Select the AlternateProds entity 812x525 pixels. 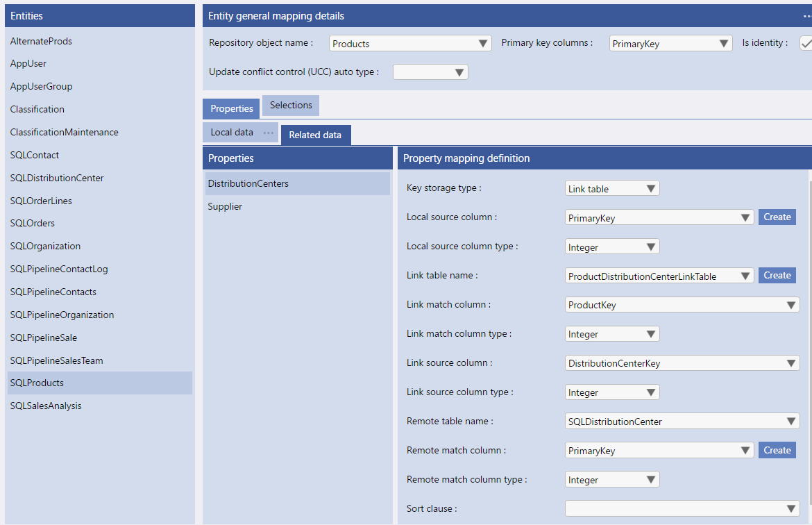(99, 41)
